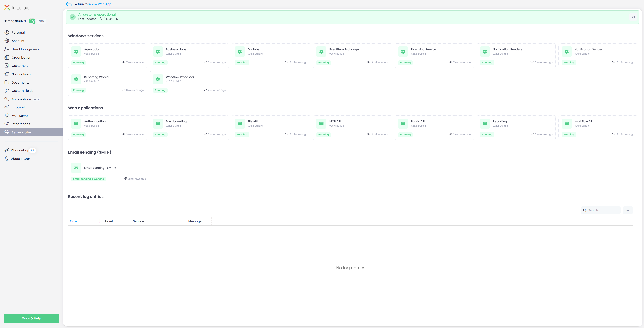Click the Authentication web app icon
Viewport: 644px width, 328px height.
coord(76,123)
